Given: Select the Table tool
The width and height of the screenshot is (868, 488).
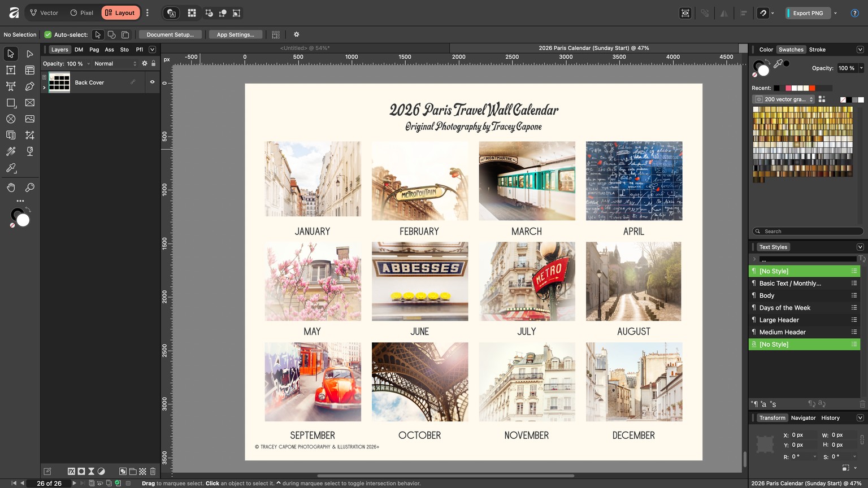Looking at the screenshot, I should click(30, 70).
